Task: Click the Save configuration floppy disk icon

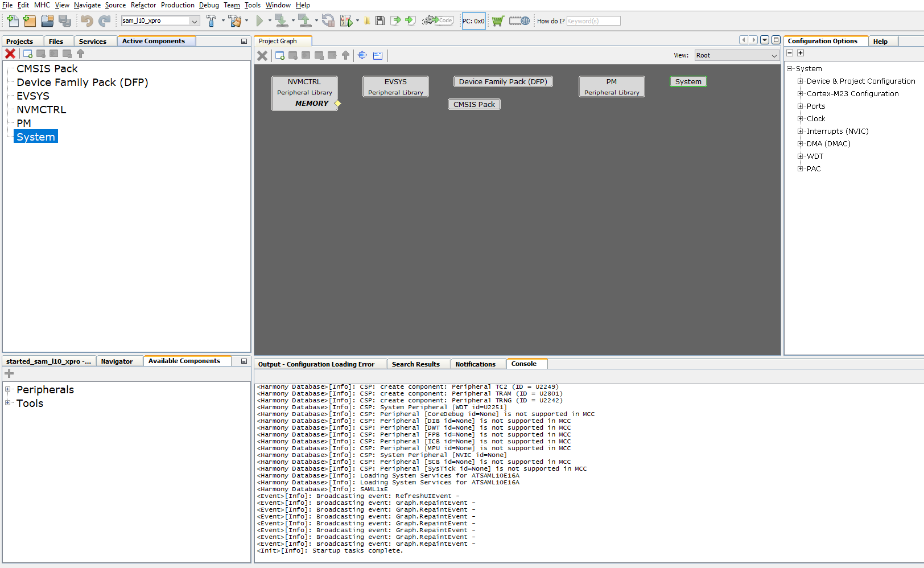Action: pyautogui.click(x=379, y=20)
